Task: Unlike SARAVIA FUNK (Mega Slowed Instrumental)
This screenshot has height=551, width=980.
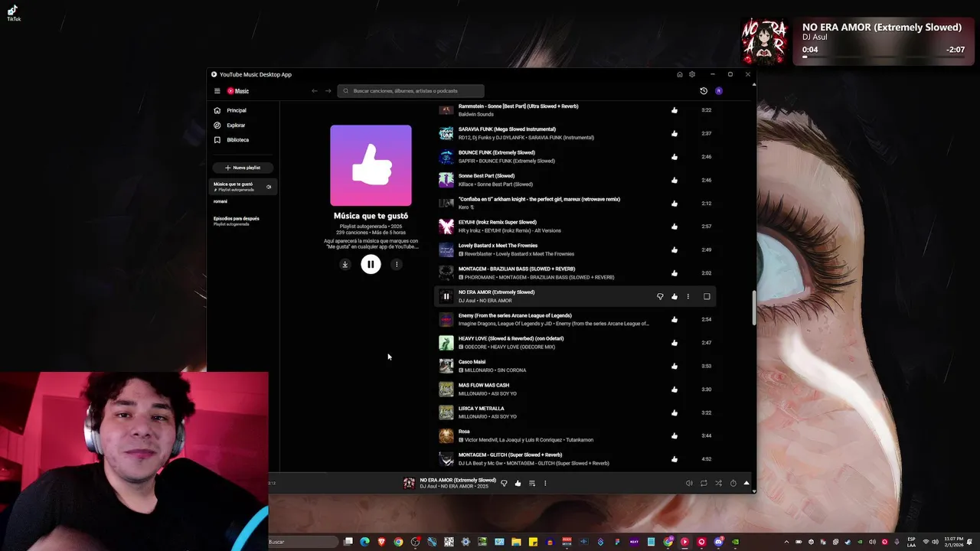Action: (675, 133)
